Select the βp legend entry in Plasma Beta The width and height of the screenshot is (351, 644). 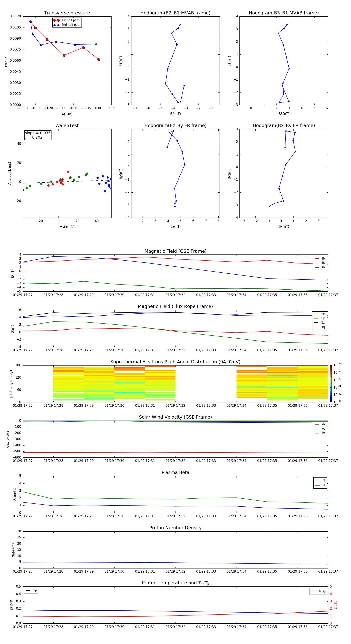point(320,480)
